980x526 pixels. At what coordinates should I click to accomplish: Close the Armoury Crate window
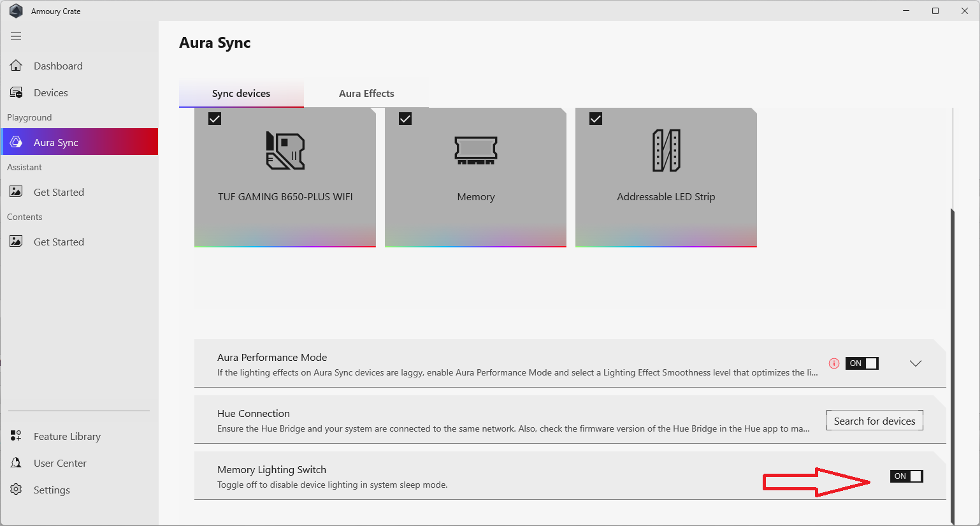tap(965, 11)
